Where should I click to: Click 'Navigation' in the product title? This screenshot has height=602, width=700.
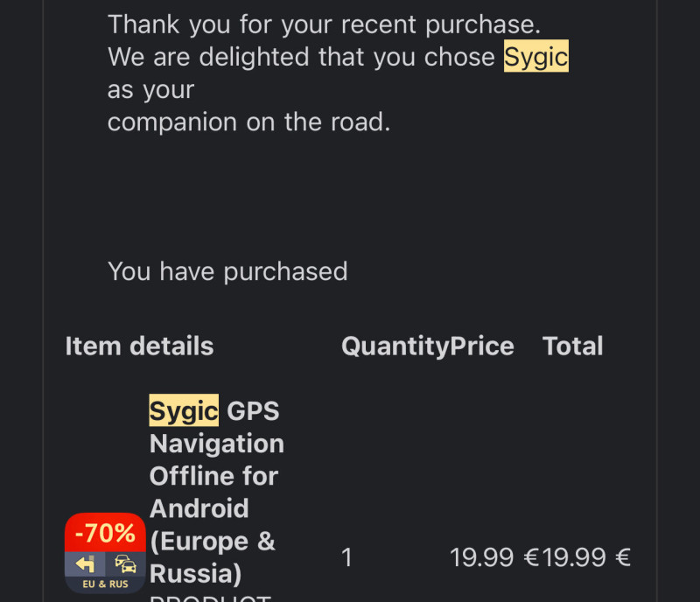click(217, 444)
